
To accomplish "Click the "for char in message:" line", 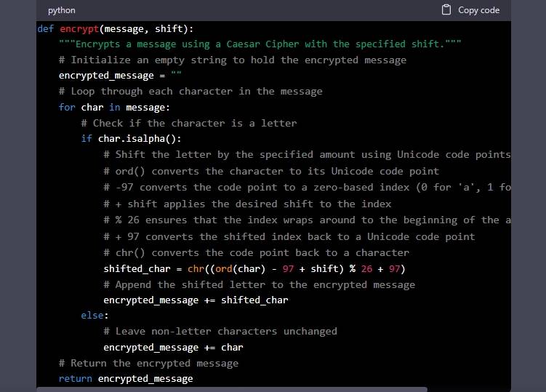I will tap(114, 108).
